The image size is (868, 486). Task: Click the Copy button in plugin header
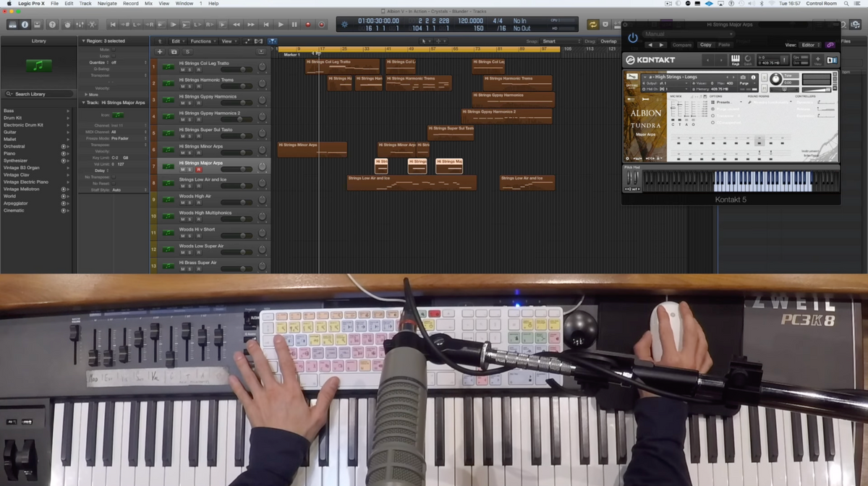pyautogui.click(x=705, y=45)
